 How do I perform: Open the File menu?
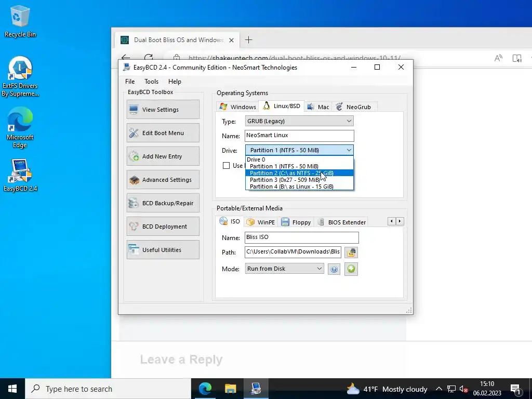pyautogui.click(x=130, y=82)
